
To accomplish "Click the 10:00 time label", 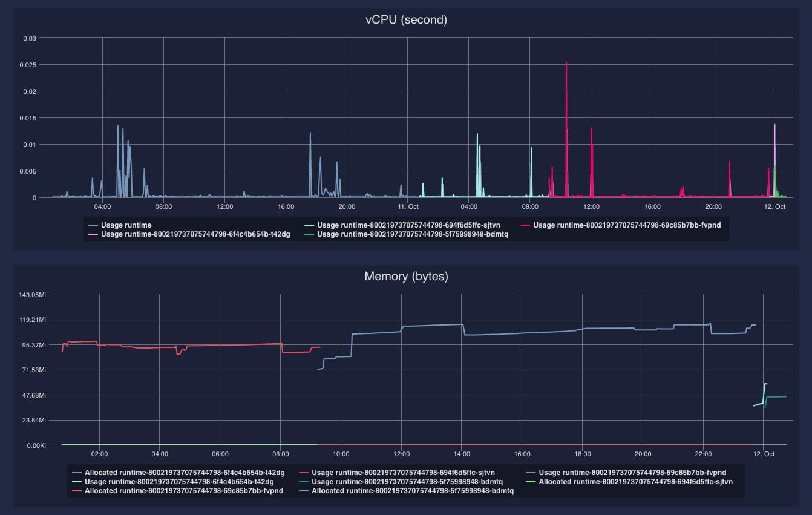I will point(341,453).
